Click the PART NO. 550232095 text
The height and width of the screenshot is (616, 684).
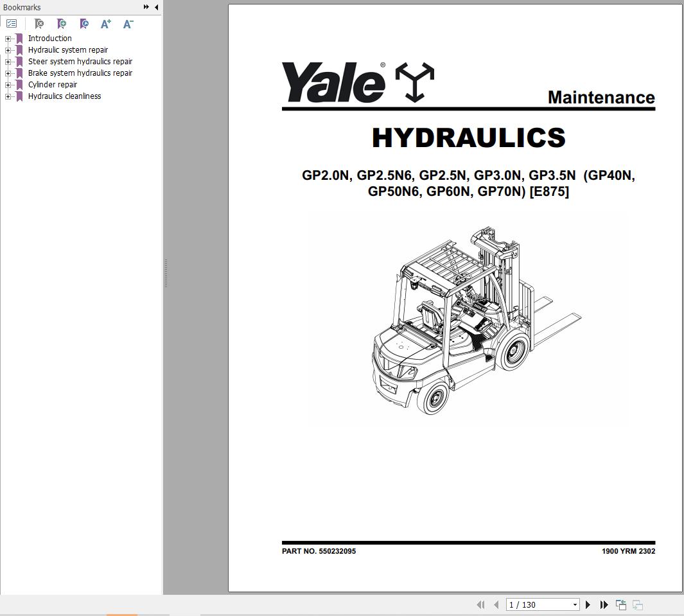[x=319, y=551]
